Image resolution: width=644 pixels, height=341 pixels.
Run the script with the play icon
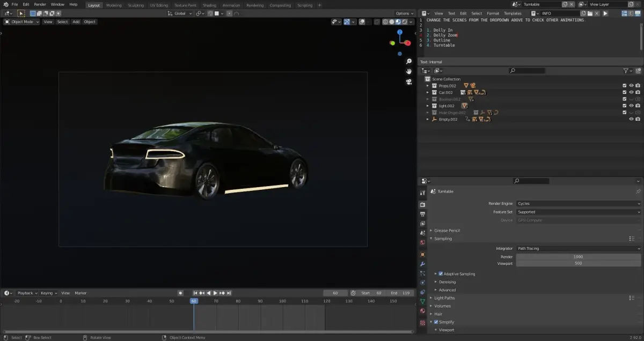(x=605, y=13)
